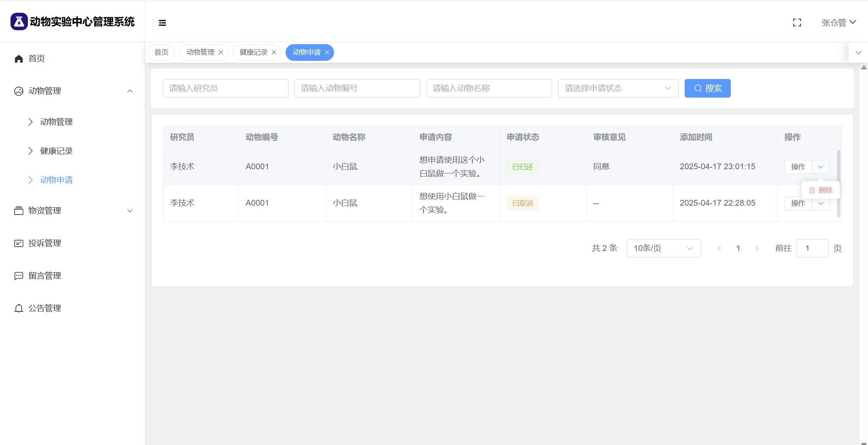Click the 公告管理 bell icon
868x445 pixels.
(x=19, y=308)
